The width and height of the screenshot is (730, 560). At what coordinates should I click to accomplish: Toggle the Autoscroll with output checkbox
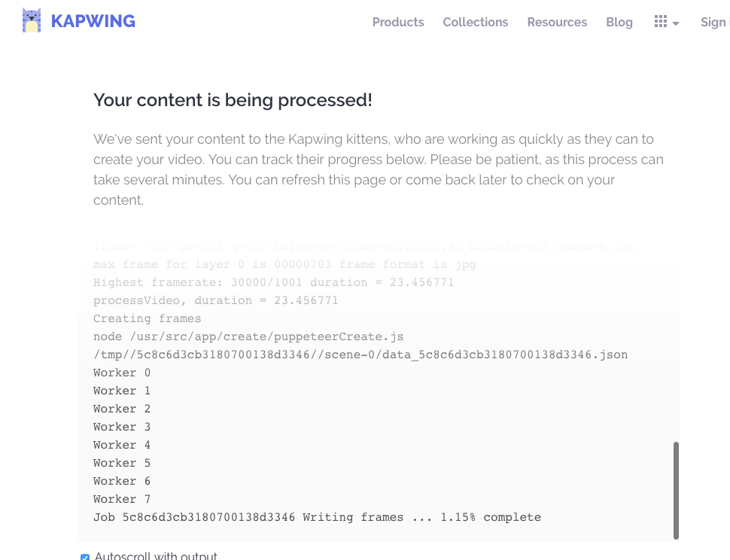85,558
